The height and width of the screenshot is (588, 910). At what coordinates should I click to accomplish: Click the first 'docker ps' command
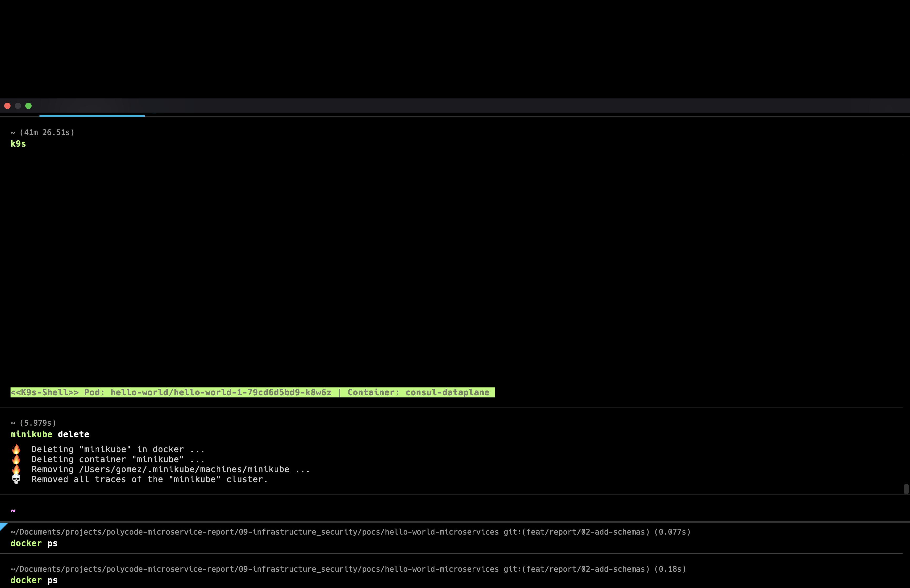(x=34, y=543)
